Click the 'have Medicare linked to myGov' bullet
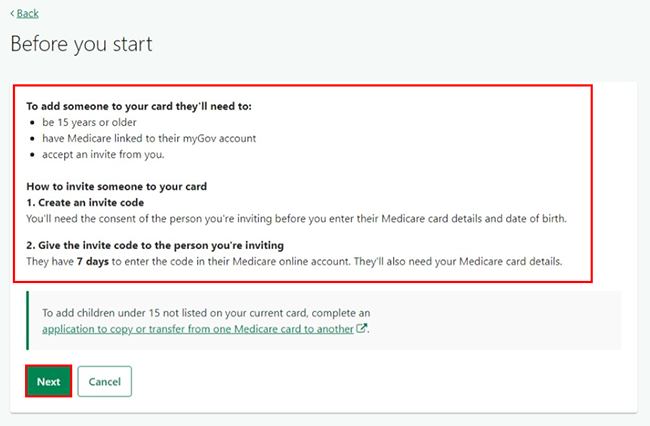Viewport: 650px width, 426px height. pos(149,138)
